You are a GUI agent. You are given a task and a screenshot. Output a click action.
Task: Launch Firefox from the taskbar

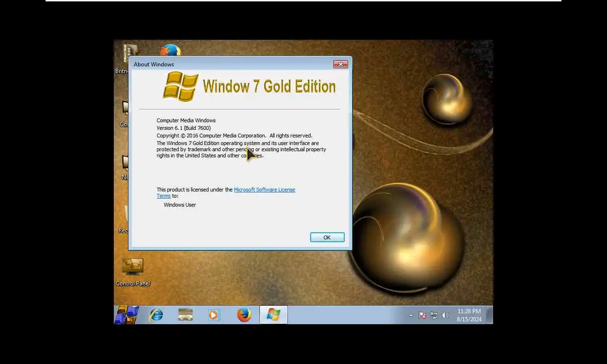point(244,315)
